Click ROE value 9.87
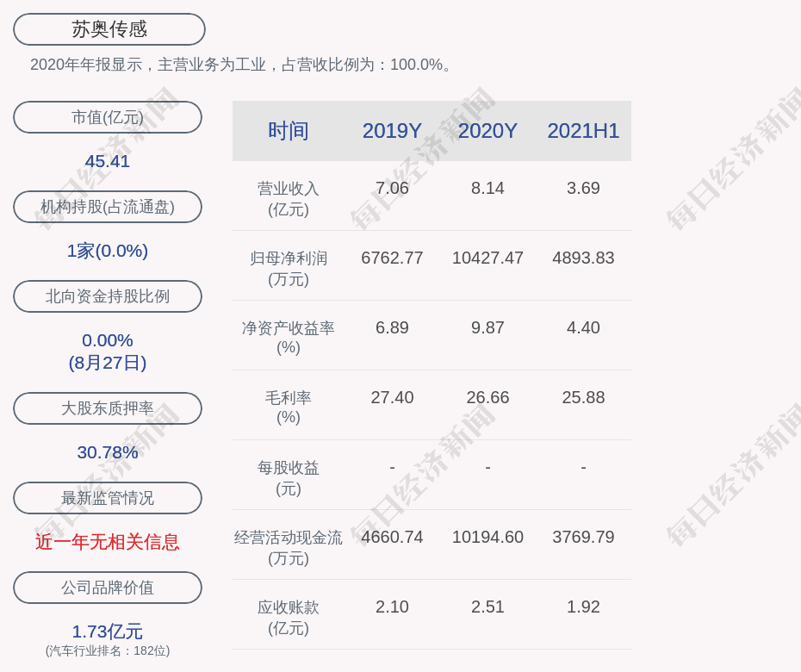 click(x=487, y=327)
